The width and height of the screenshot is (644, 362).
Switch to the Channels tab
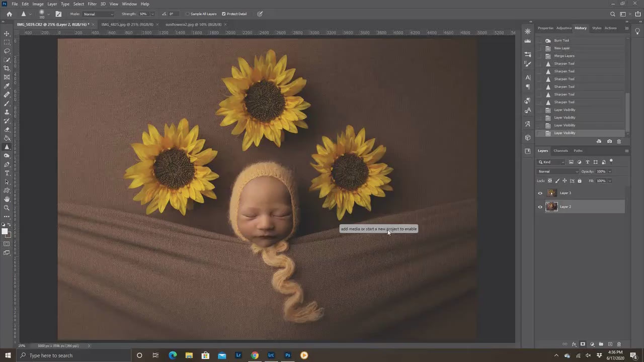pyautogui.click(x=560, y=150)
